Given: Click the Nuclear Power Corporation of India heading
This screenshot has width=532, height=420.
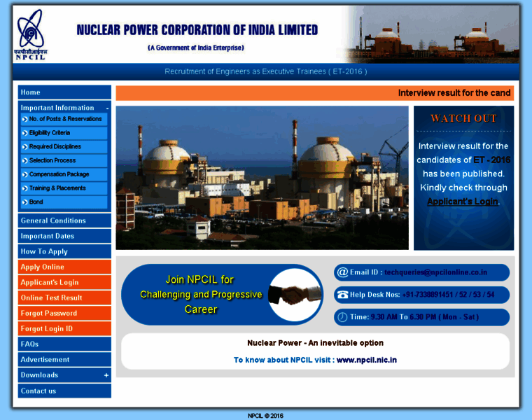Looking at the screenshot, I should pyautogui.click(x=197, y=30).
